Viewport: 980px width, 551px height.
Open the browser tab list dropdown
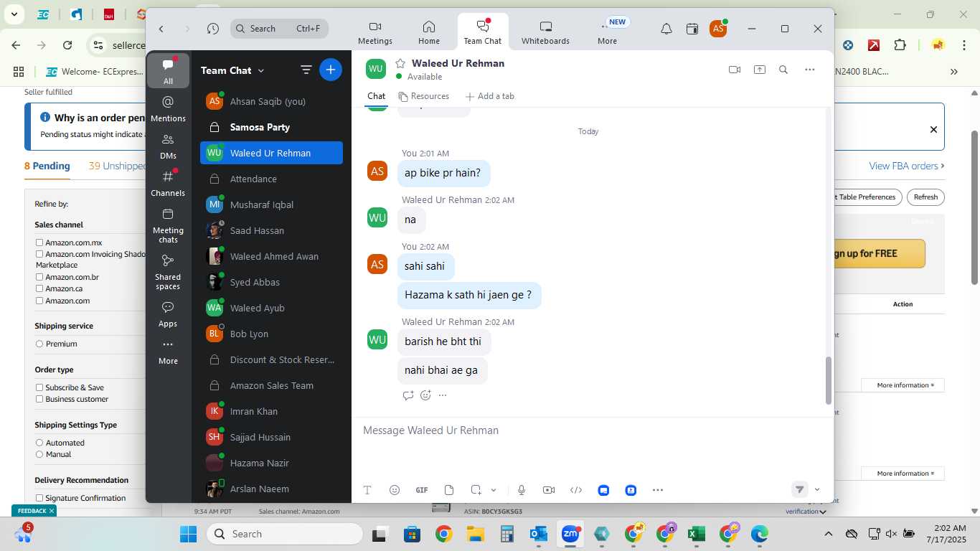coord(14,14)
